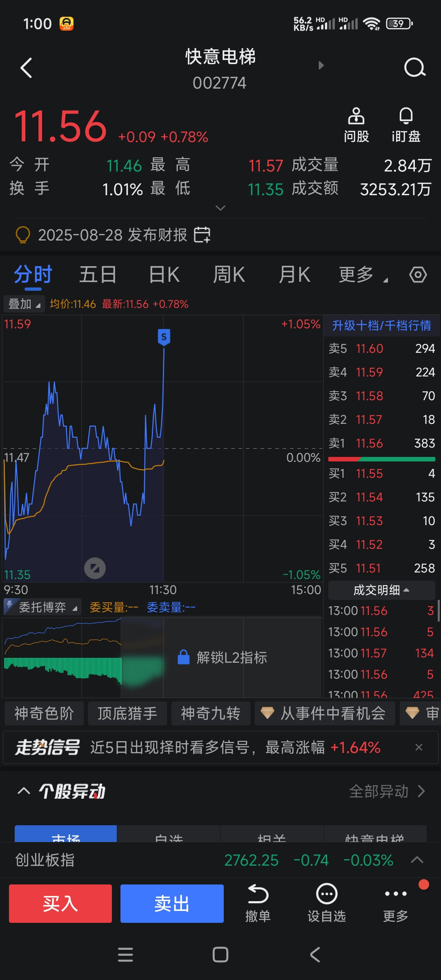This screenshot has height=980, width=441.
Task: Tap 解锁L2指标 unlock button
Action: (223, 657)
